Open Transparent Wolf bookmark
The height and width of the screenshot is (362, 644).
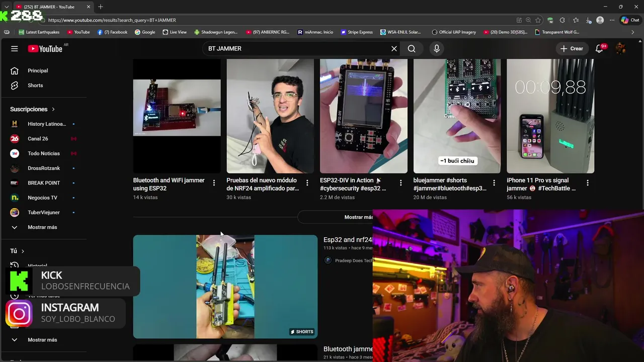coord(557,32)
